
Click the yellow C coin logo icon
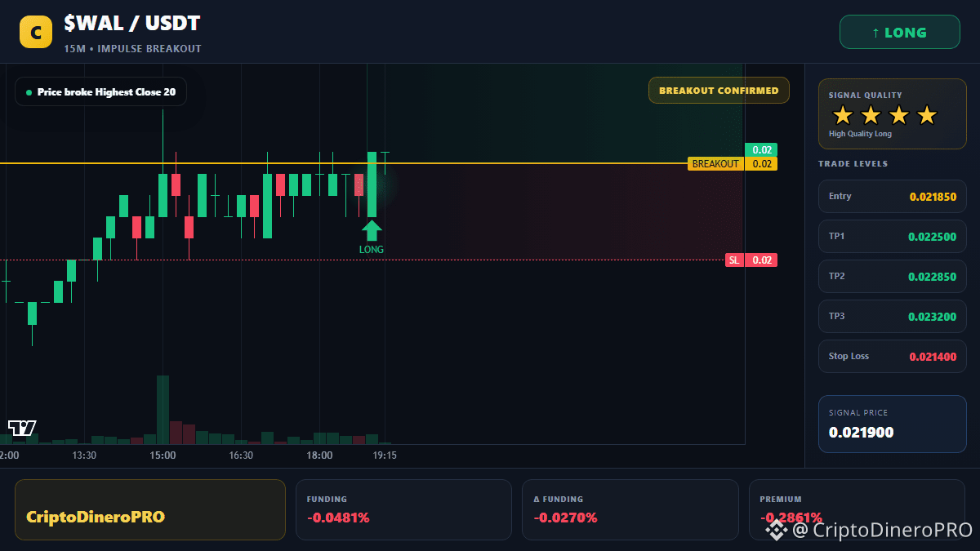click(x=36, y=33)
